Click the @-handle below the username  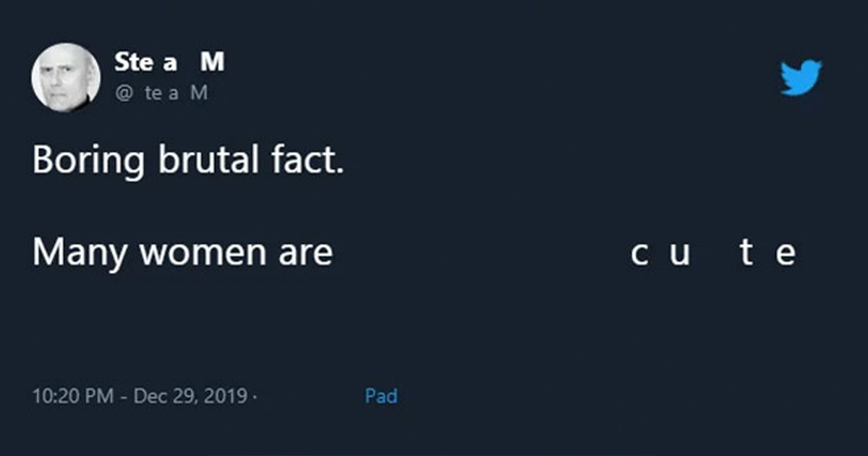click(x=163, y=92)
